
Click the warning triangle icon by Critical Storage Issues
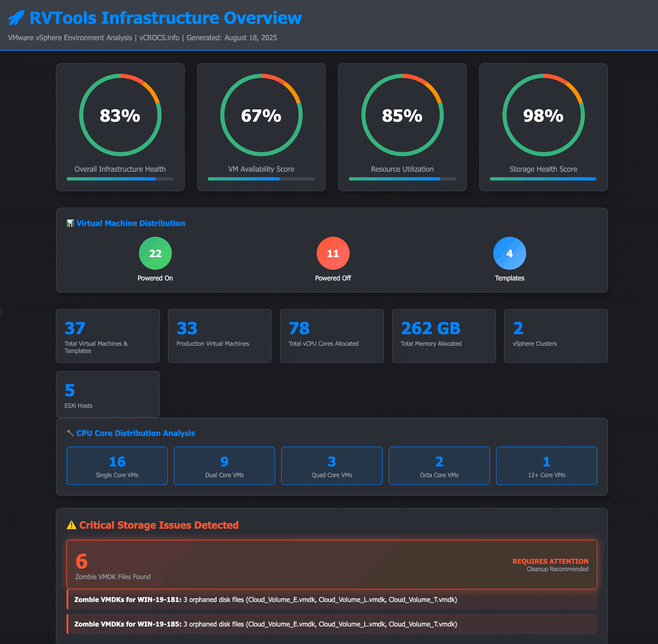pyautogui.click(x=71, y=525)
